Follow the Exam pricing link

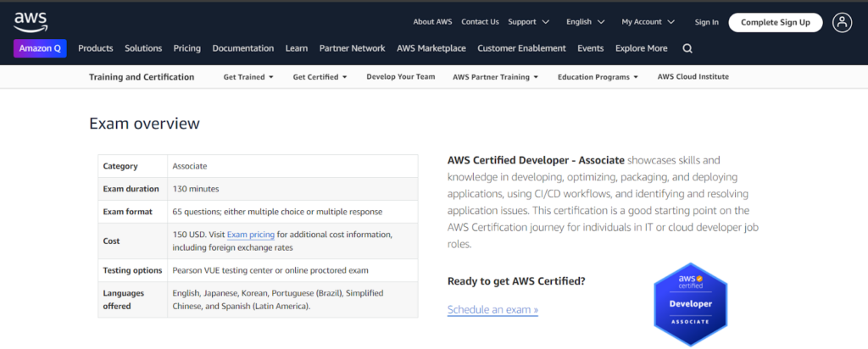251,235
